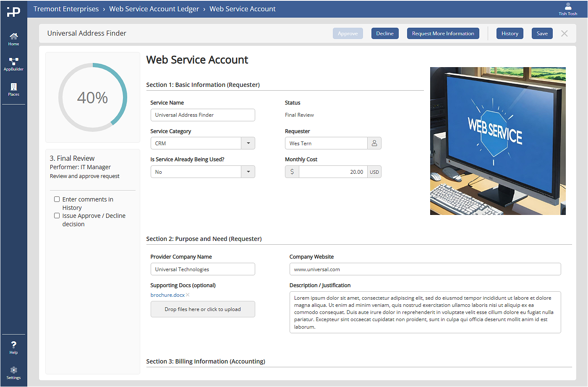
Task: Tick the Issue Approve / Decline decision checkbox
Action: (57, 216)
